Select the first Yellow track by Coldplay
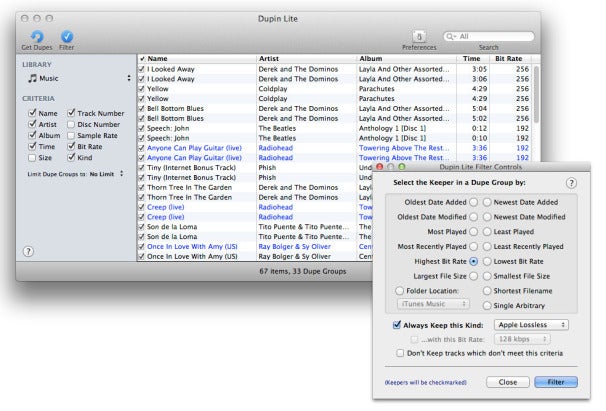Screen dimensions: 606x411 click(x=335, y=89)
